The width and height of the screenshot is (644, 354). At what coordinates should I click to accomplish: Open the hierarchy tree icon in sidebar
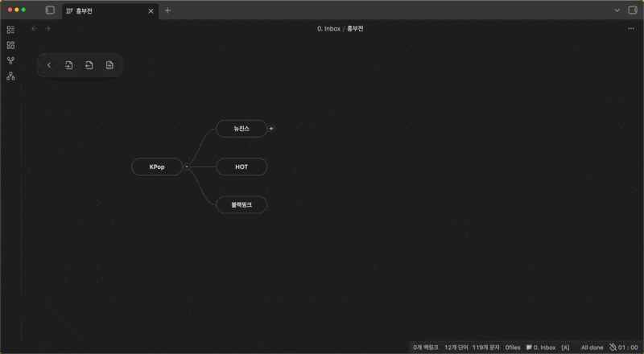(x=10, y=76)
